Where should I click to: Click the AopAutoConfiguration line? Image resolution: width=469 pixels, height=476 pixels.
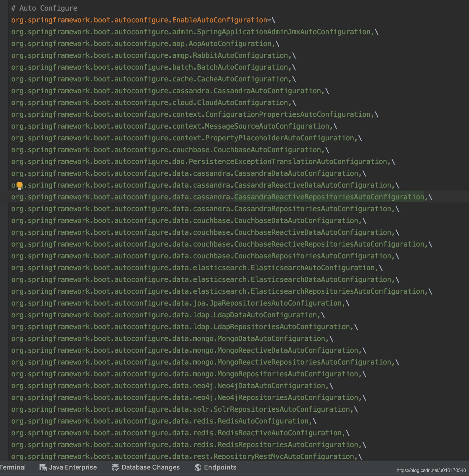click(x=145, y=44)
